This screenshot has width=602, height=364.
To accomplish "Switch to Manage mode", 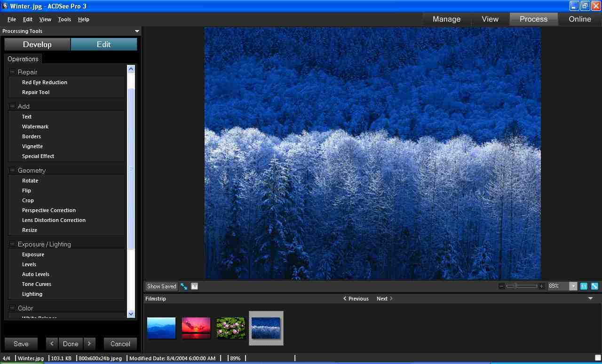I will click(446, 19).
